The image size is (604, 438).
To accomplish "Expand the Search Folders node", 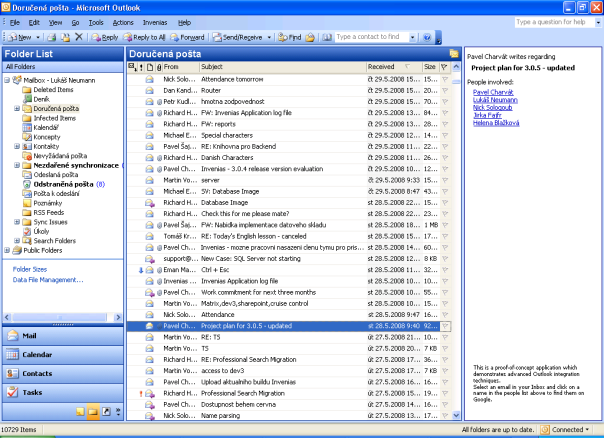I will tap(17, 241).
